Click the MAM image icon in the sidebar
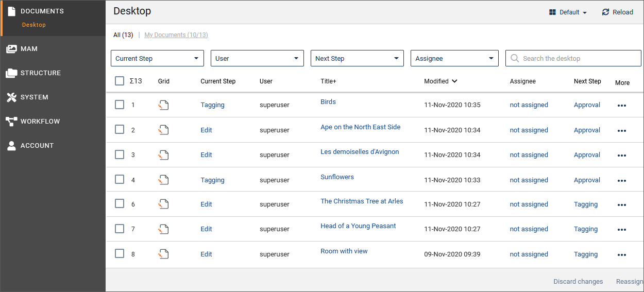This screenshot has height=292, width=644. point(11,49)
